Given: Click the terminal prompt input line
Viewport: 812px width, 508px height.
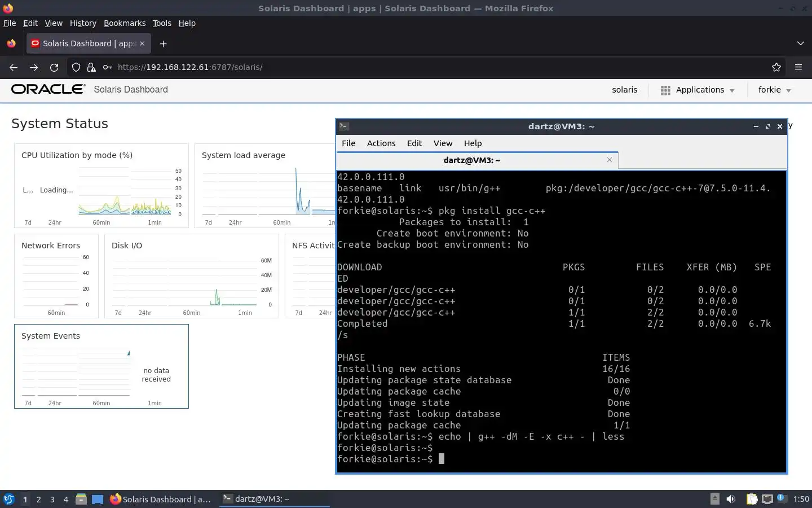Looking at the screenshot, I should [x=561, y=459].
